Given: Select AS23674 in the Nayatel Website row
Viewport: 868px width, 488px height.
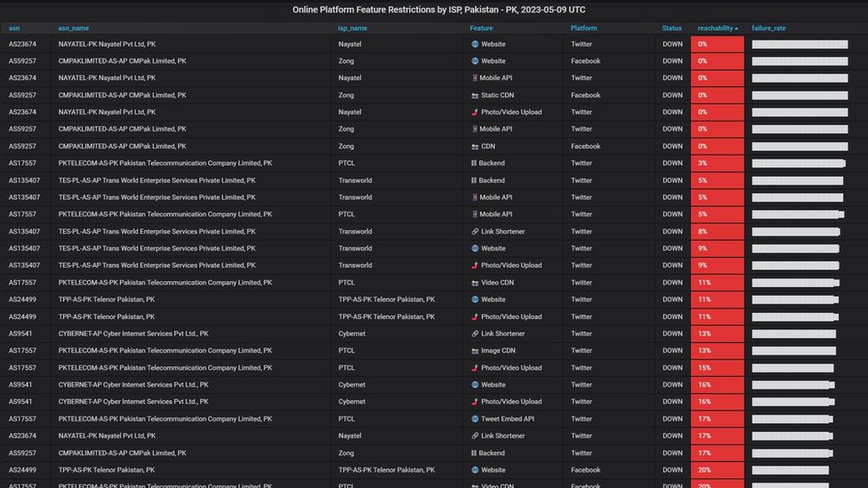Looking at the screenshot, I should [x=22, y=44].
